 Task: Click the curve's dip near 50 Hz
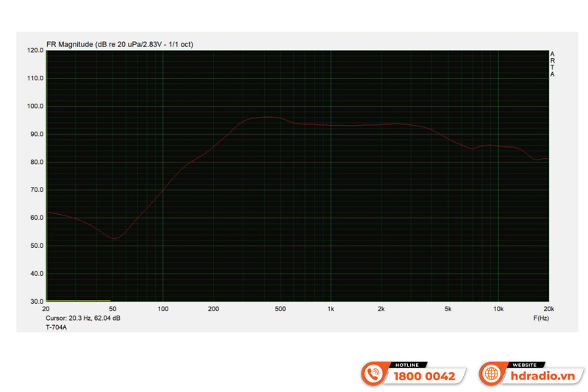(114, 238)
